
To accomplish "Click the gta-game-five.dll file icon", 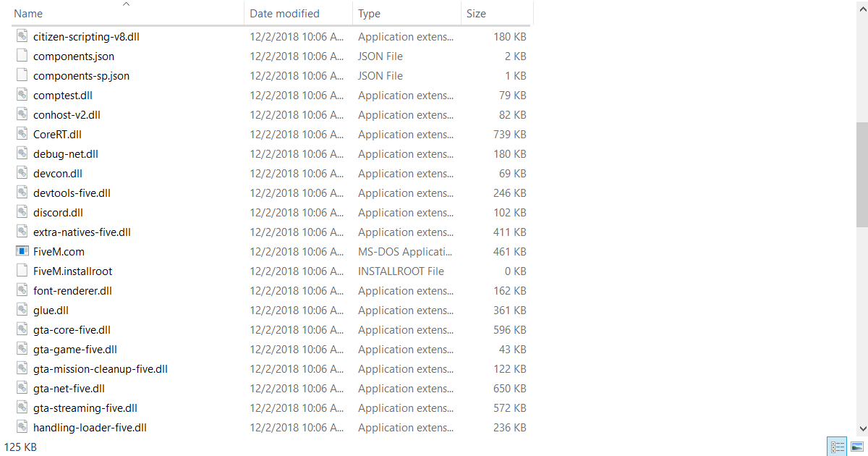I will pos(22,350).
